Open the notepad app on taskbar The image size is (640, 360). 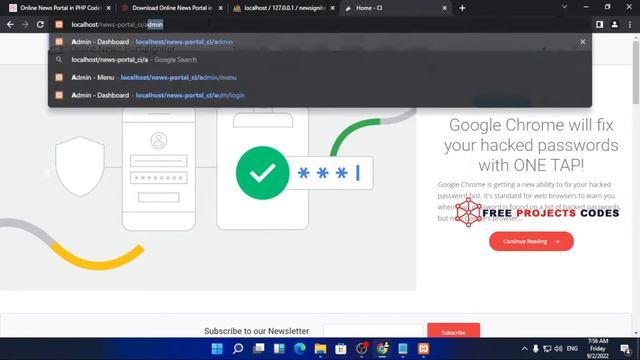[403, 349]
